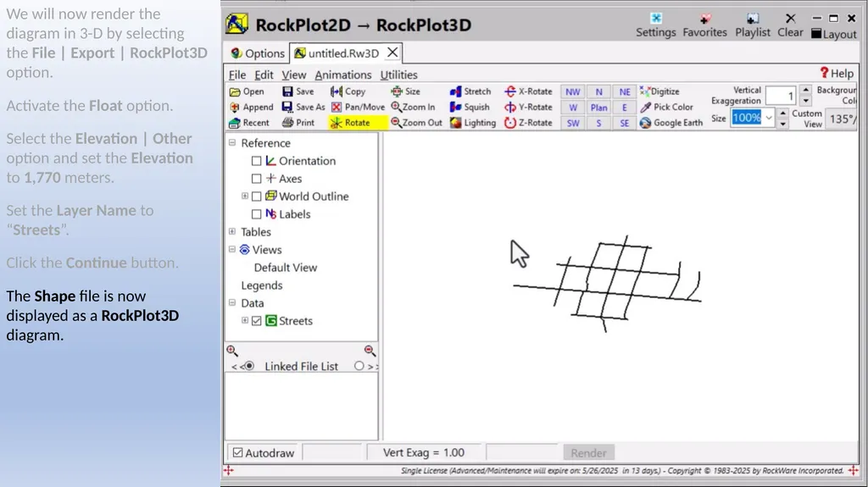Select the Squish tool
868x487 pixels.
click(x=470, y=107)
